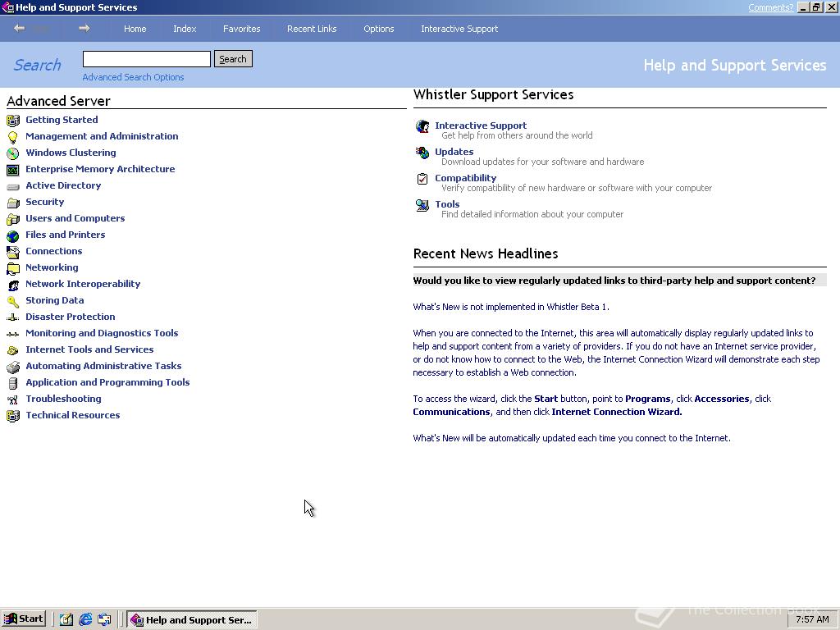Go forward using the right arrow
The image size is (840, 630).
84,28
